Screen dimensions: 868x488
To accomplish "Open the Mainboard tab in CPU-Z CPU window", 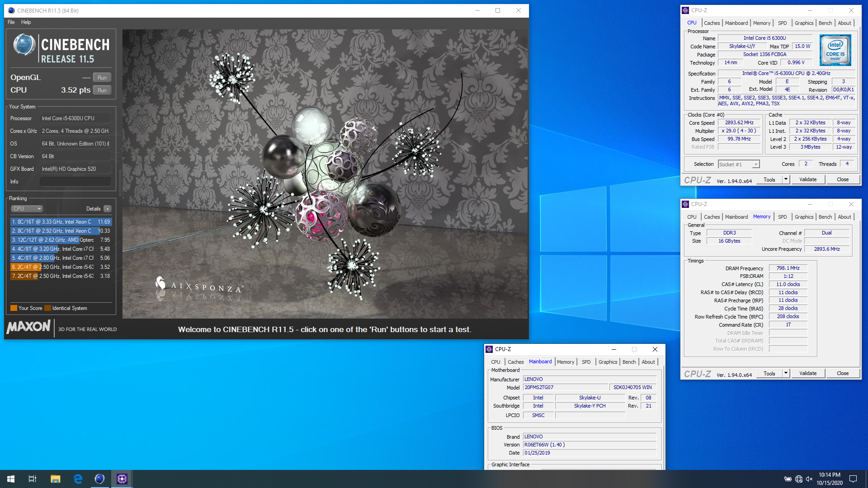I will tap(736, 23).
